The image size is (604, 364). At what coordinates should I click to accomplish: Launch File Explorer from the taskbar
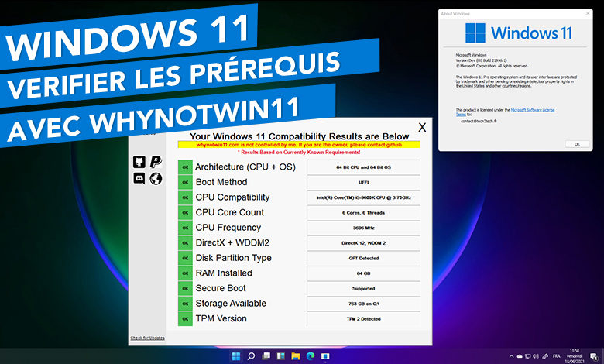tap(296, 356)
